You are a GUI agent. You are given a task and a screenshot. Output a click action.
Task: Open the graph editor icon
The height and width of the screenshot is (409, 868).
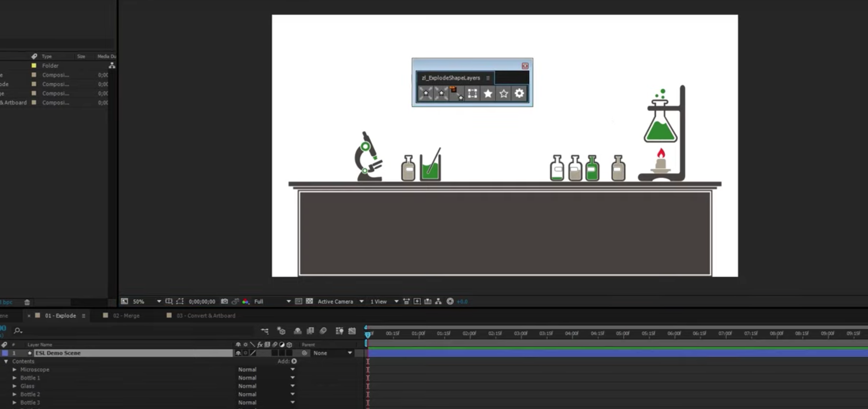[x=352, y=331]
